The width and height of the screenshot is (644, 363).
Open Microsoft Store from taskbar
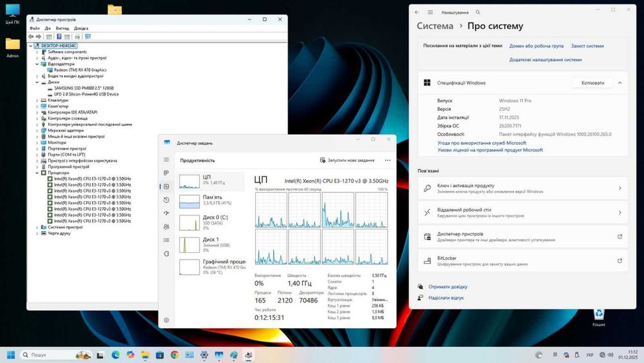[x=160, y=355]
